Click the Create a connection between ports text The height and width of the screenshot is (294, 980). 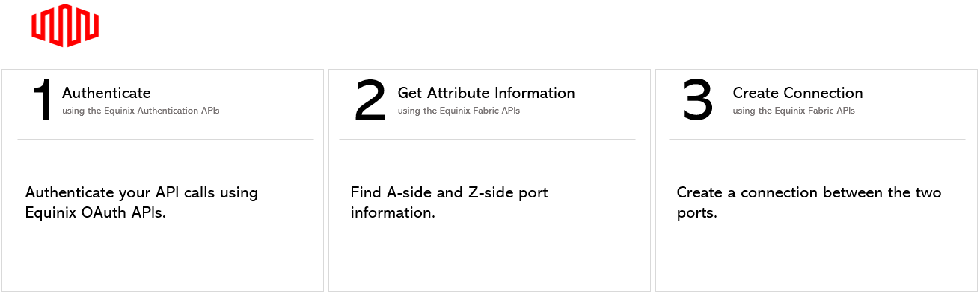pos(809,202)
